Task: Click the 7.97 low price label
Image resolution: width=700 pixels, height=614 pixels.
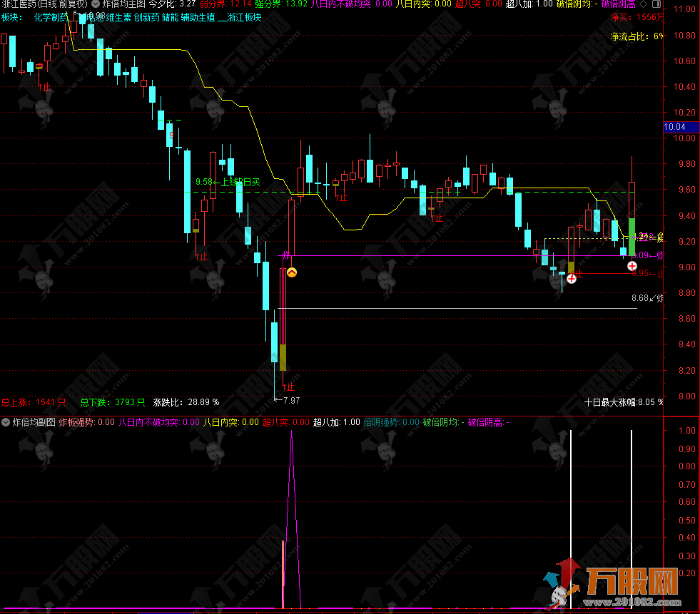Action: click(x=287, y=400)
